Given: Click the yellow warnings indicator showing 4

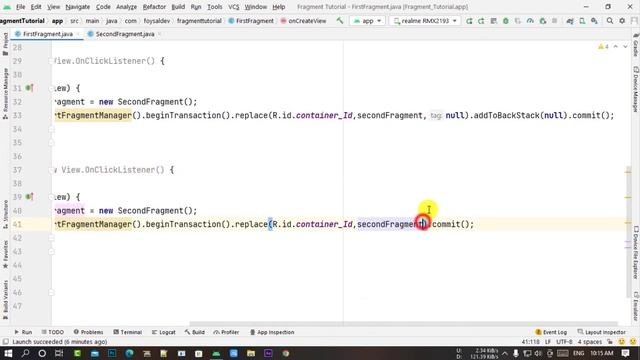Looking at the screenshot, I should click(x=603, y=47).
